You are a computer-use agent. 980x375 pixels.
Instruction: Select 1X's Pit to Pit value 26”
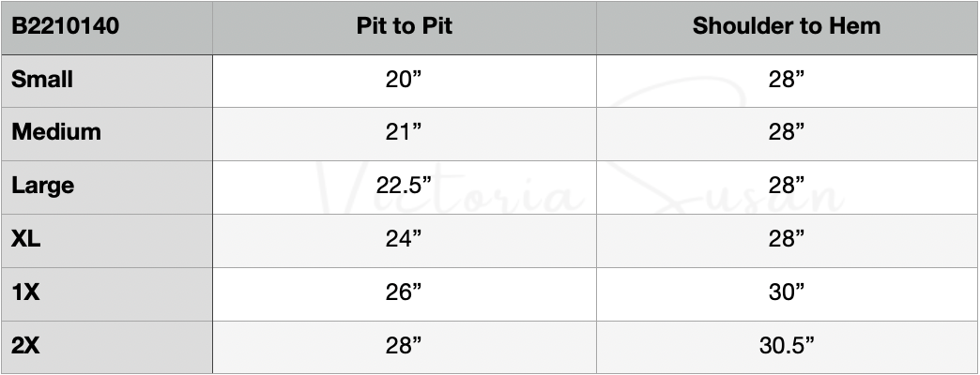pyautogui.click(x=404, y=292)
